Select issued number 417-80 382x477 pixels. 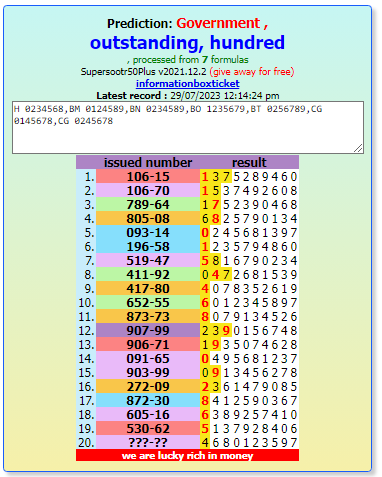coord(148,288)
